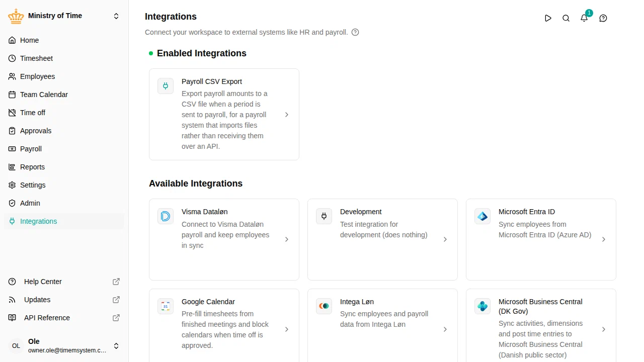Viewport: 644px width, 362px height.
Task: Open Payroll CSV Export via its chevron
Action: pyautogui.click(x=287, y=115)
